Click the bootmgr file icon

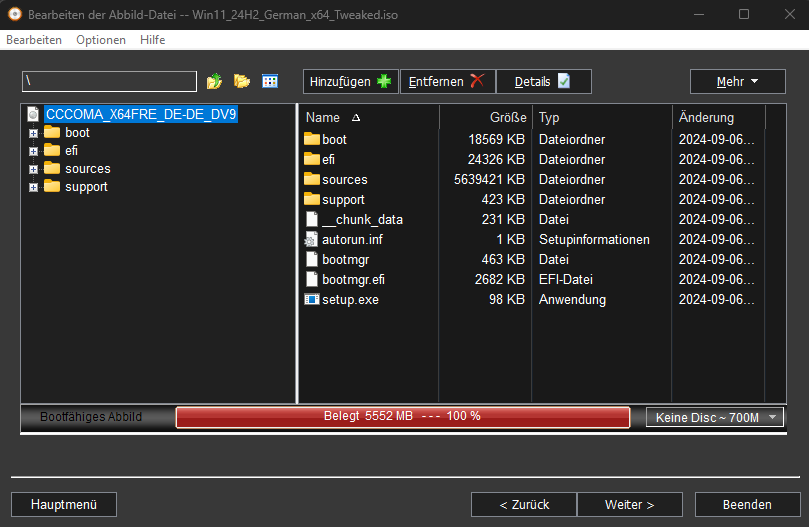(312, 259)
